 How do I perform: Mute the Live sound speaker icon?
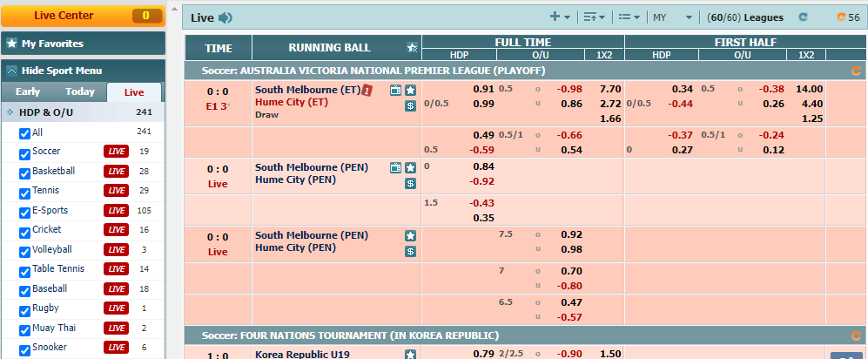[x=225, y=17]
